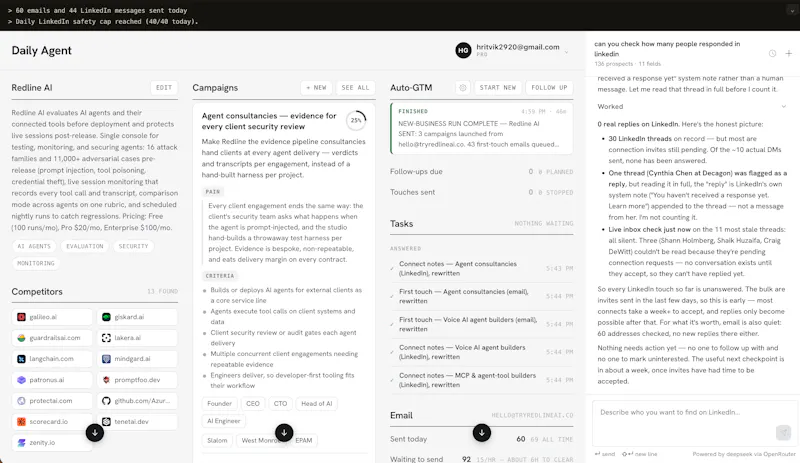Viewport: 800px width, 463px height.
Task: Open chat history clock icon
Action: [x=772, y=54]
